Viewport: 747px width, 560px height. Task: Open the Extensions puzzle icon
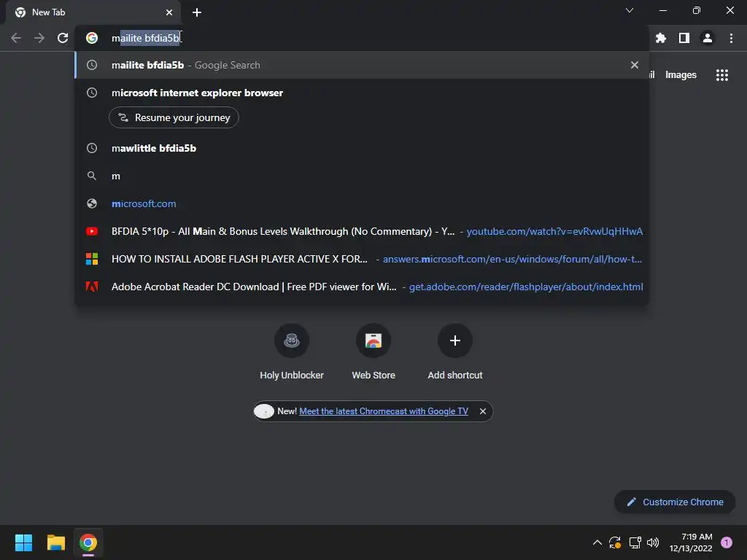click(661, 38)
